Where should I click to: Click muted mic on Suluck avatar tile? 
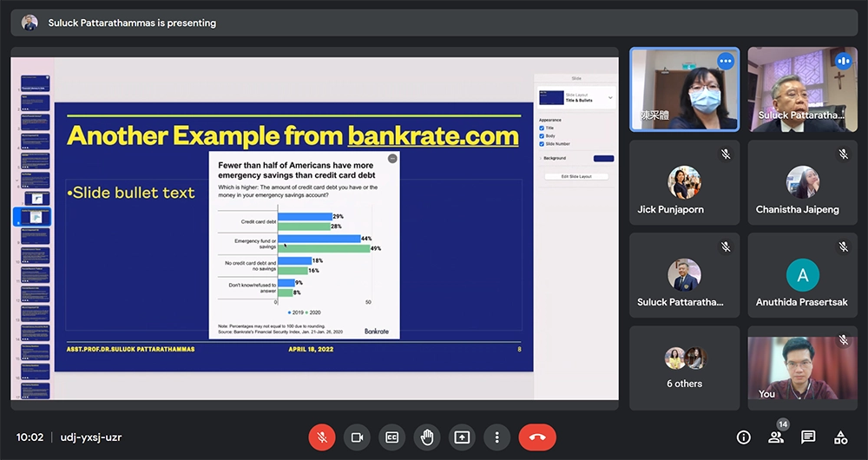(725, 246)
